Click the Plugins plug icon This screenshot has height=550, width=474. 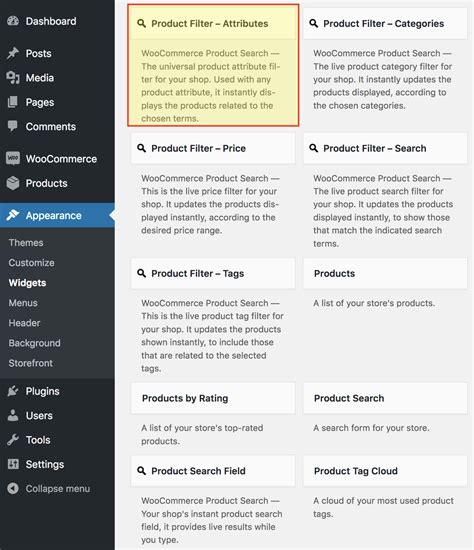(x=13, y=391)
